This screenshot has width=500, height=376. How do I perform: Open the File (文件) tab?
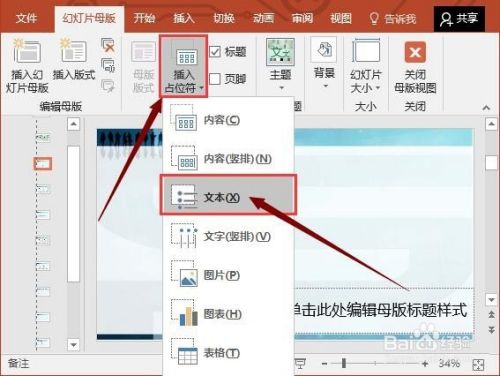pos(26,18)
